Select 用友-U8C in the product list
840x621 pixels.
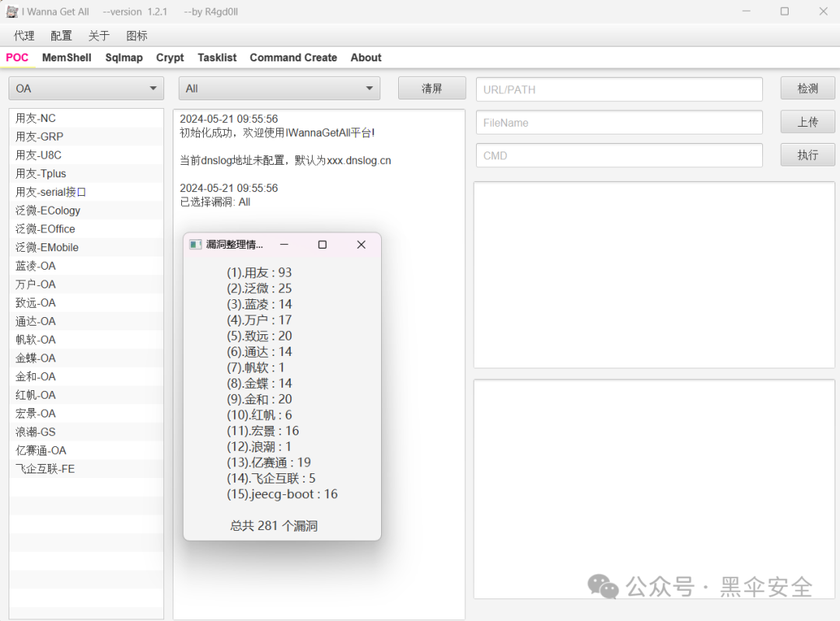86,155
